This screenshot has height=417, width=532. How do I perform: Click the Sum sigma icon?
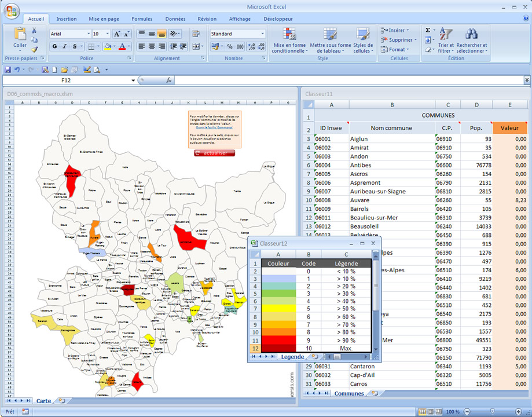point(428,30)
